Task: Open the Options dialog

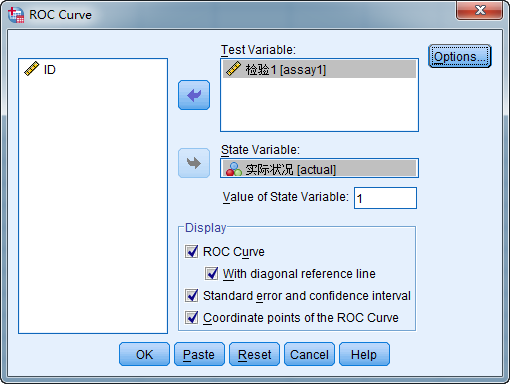Action: (460, 56)
